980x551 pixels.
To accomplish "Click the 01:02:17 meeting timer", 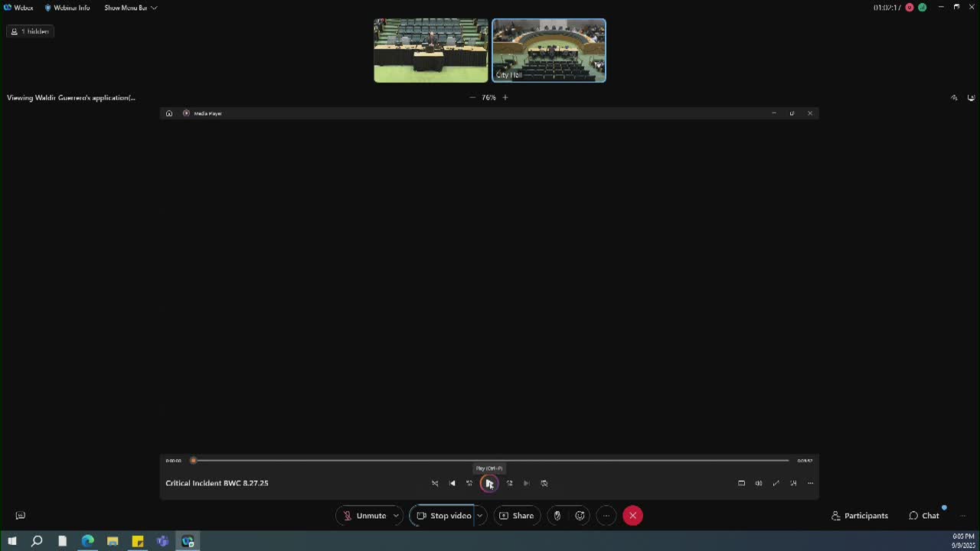I will coord(887,8).
